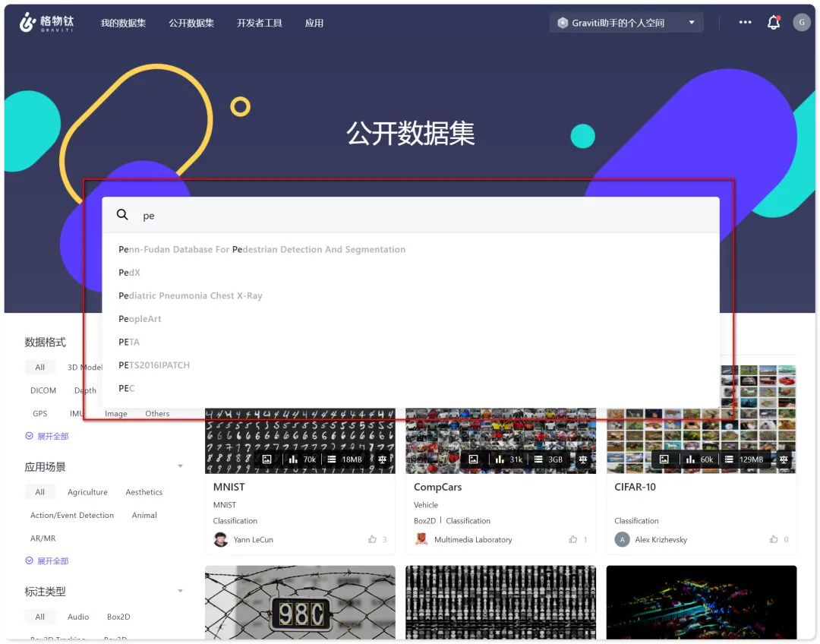This screenshot has height=644, width=820.
Task: Click the Graviti logo in the header
Action: tap(46, 23)
